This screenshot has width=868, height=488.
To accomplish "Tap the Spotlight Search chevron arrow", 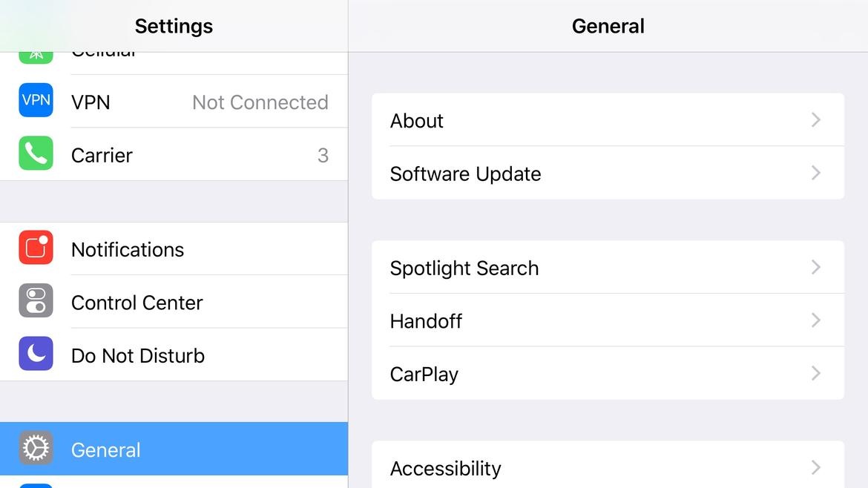I will click(815, 267).
